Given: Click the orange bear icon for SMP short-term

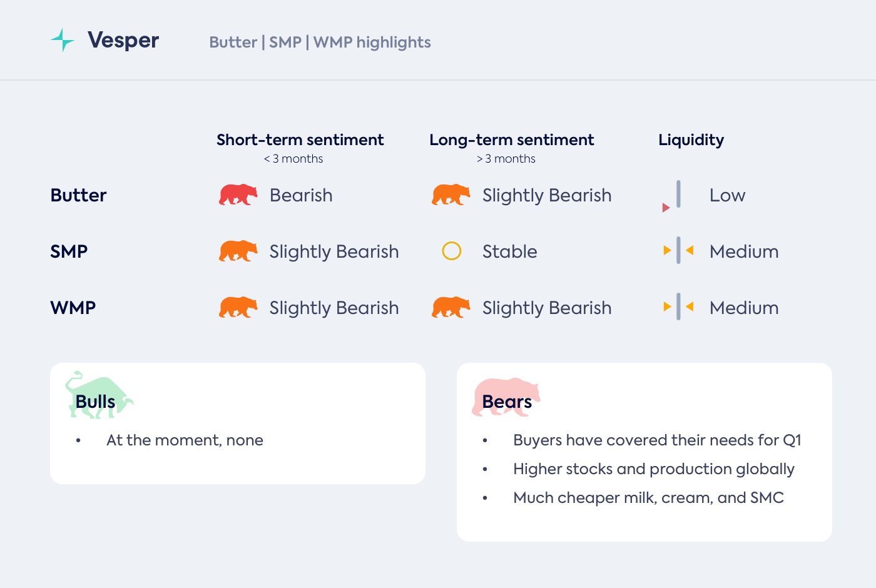Looking at the screenshot, I should point(238,251).
